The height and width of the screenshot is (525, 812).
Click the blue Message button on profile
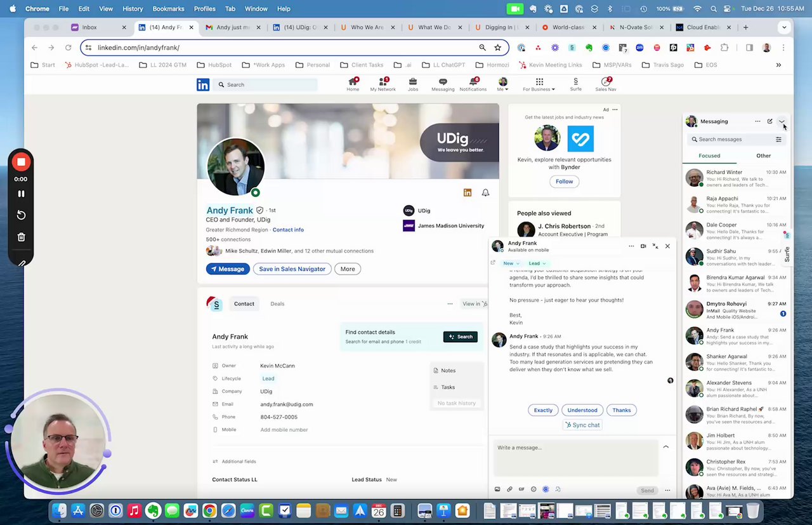(228, 269)
